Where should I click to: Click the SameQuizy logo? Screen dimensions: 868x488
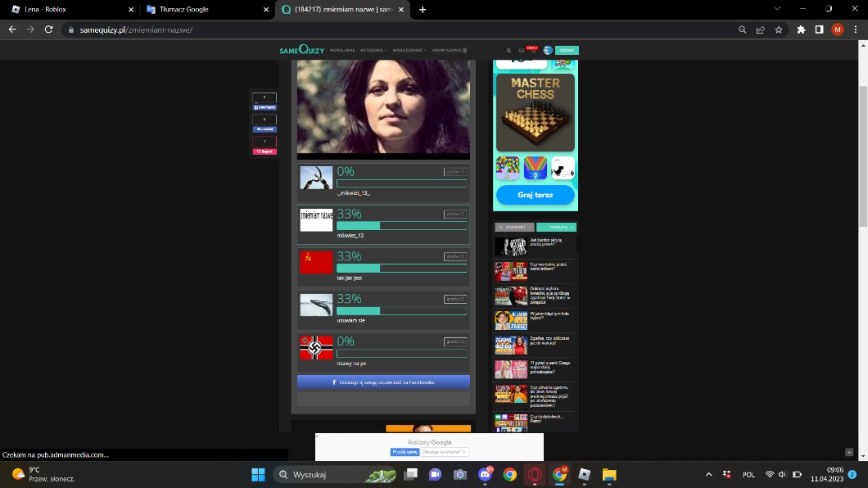(x=301, y=50)
